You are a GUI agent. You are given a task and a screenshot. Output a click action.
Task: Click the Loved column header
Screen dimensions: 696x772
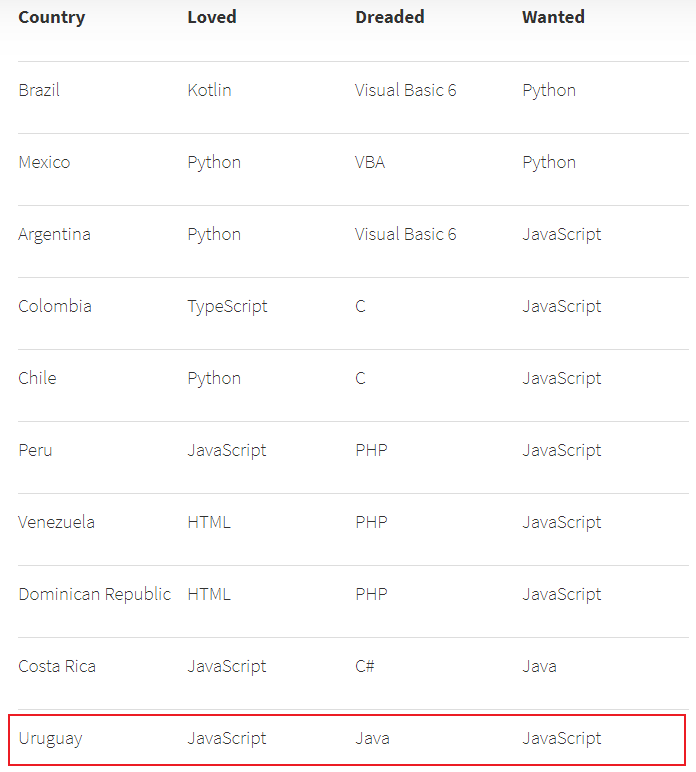coord(212,17)
